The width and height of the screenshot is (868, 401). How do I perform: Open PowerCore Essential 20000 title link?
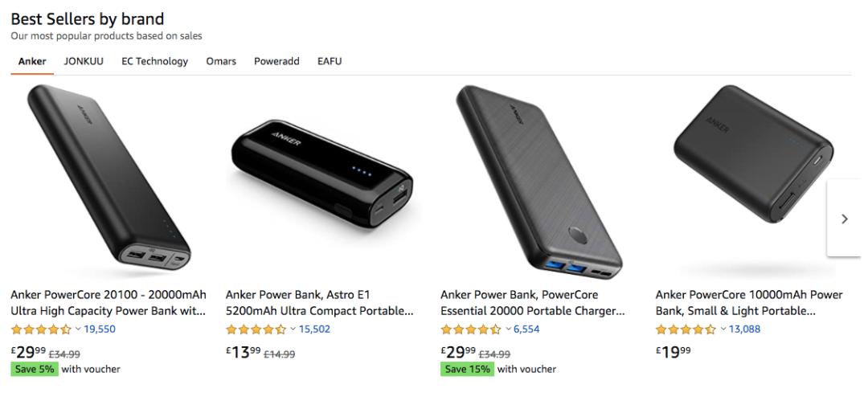[x=534, y=303]
